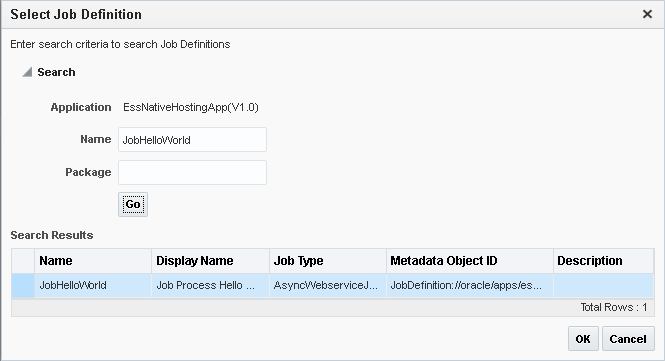The height and width of the screenshot is (361, 665).
Task: Select the JobHelloWorld name cell in results
Action: pyautogui.click(x=93, y=285)
